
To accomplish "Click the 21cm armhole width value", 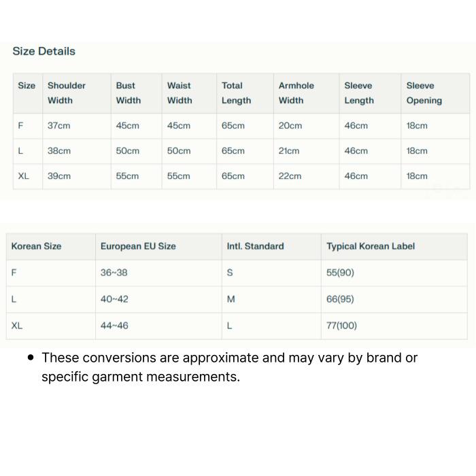I will (289, 151).
